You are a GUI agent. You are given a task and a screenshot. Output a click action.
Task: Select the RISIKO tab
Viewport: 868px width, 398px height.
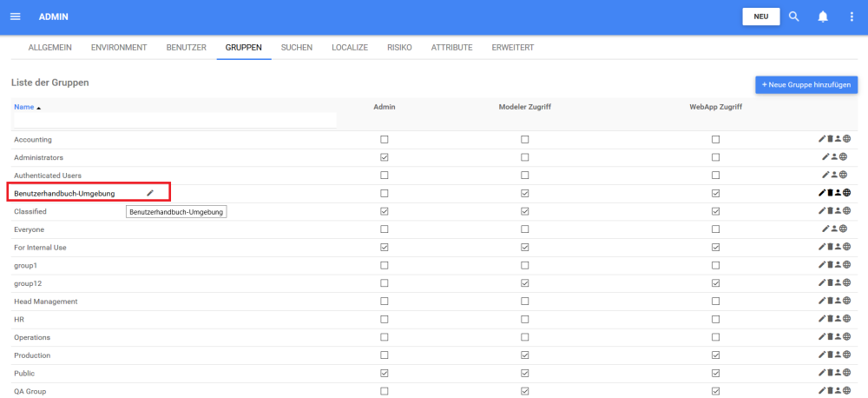click(399, 47)
